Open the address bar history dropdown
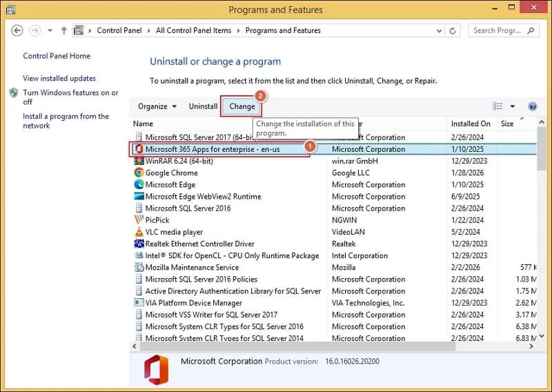Image resolution: width=552 pixels, height=392 pixels. tap(439, 31)
